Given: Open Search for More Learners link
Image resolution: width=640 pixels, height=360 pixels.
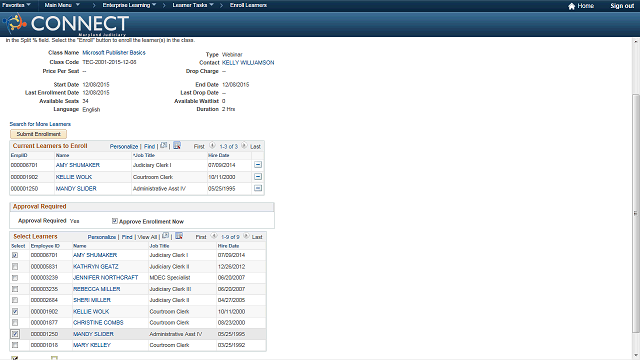Looking at the screenshot, I should [x=40, y=124].
